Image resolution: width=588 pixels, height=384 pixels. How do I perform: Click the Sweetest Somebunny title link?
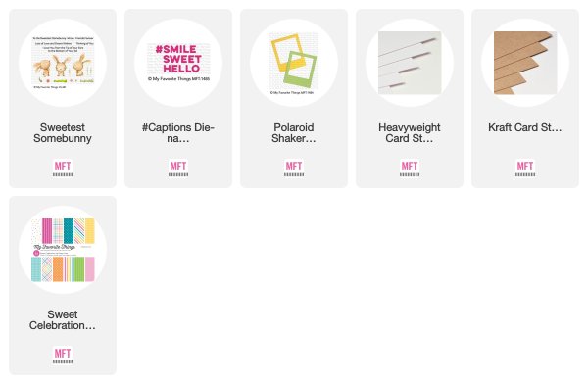pos(63,133)
